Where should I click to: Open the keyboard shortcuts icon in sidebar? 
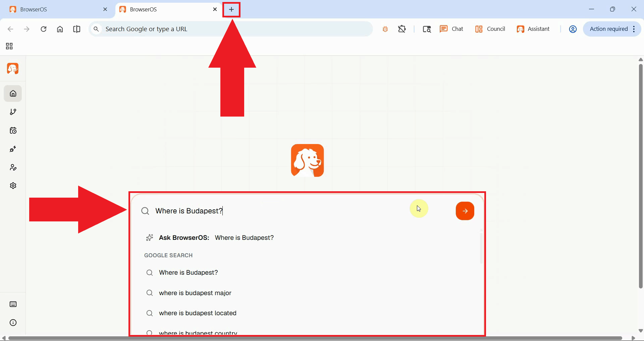[13, 304]
